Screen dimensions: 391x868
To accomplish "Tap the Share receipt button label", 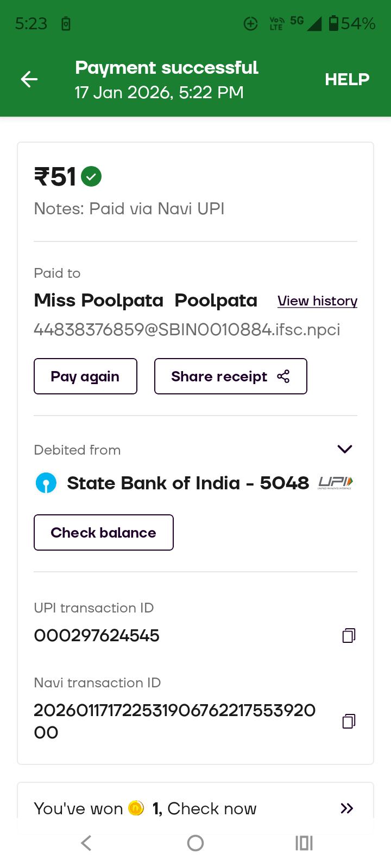I will (x=219, y=376).
